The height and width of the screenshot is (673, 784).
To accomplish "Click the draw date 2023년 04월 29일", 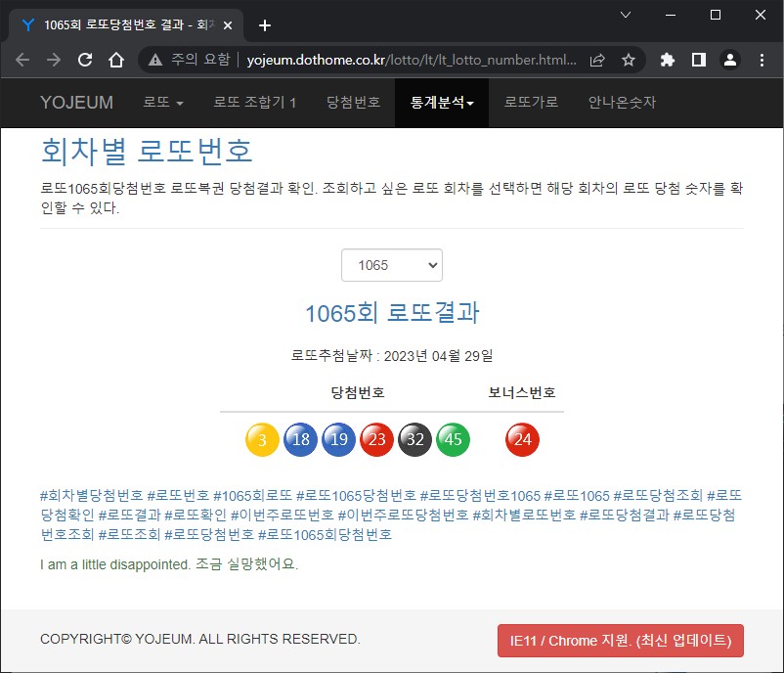I will pos(438,356).
